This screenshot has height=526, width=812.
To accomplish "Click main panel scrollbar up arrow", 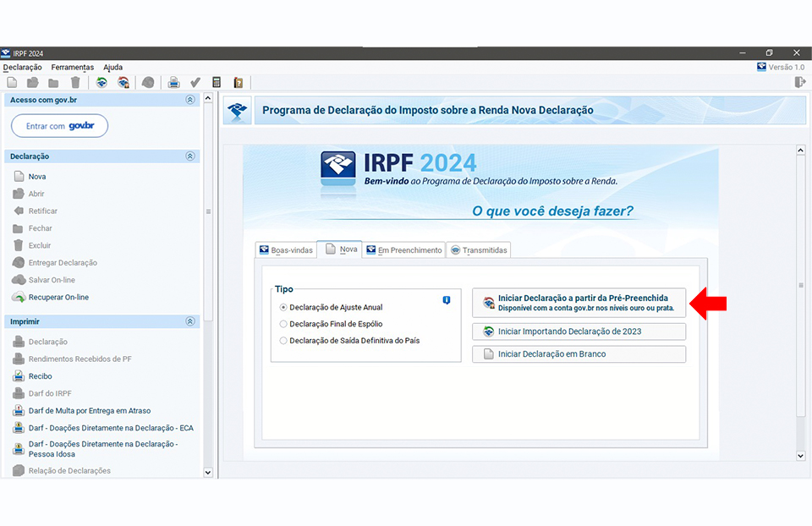I will (801, 151).
